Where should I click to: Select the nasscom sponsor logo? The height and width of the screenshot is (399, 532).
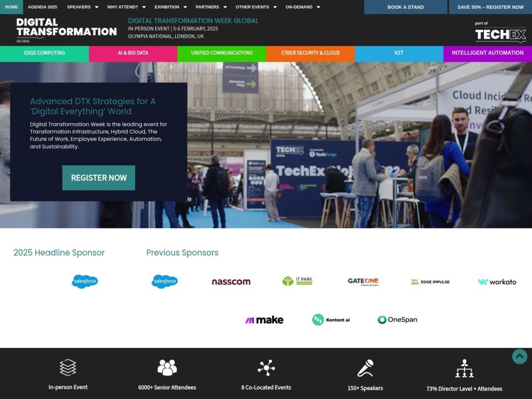[x=230, y=281]
